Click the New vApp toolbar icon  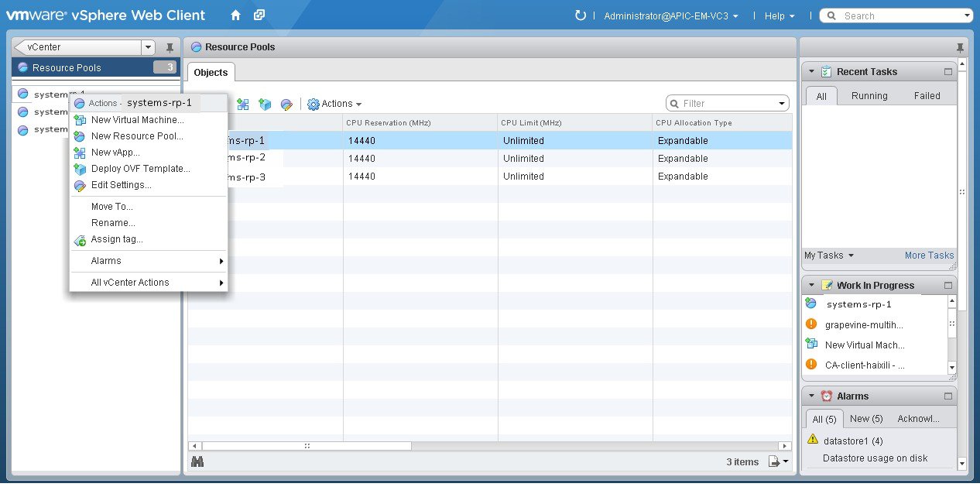243,104
